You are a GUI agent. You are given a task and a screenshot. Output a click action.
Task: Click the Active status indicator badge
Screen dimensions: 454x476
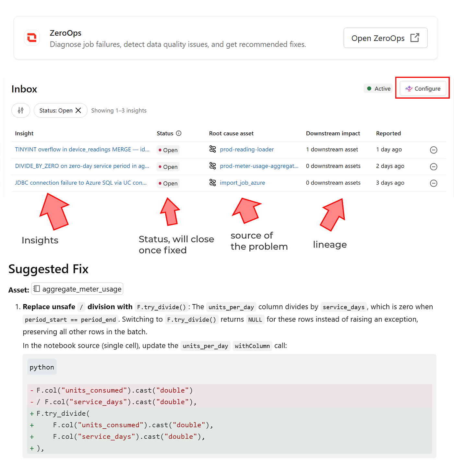378,89
